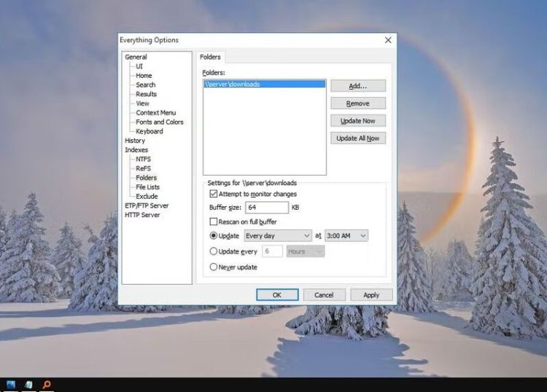Close the Everything Options dialog
This screenshot has height=392, width=547.
tap(388, 40)
